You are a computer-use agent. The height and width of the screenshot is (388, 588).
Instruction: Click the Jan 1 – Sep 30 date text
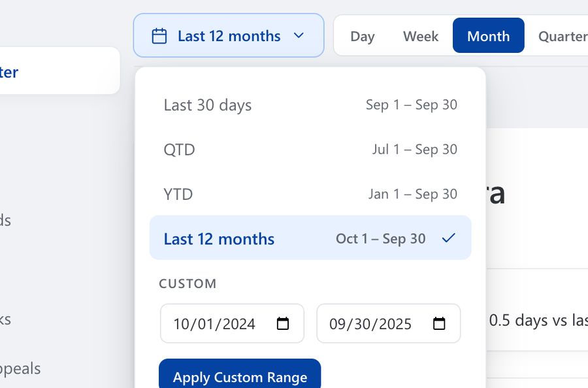coord(412,194)
